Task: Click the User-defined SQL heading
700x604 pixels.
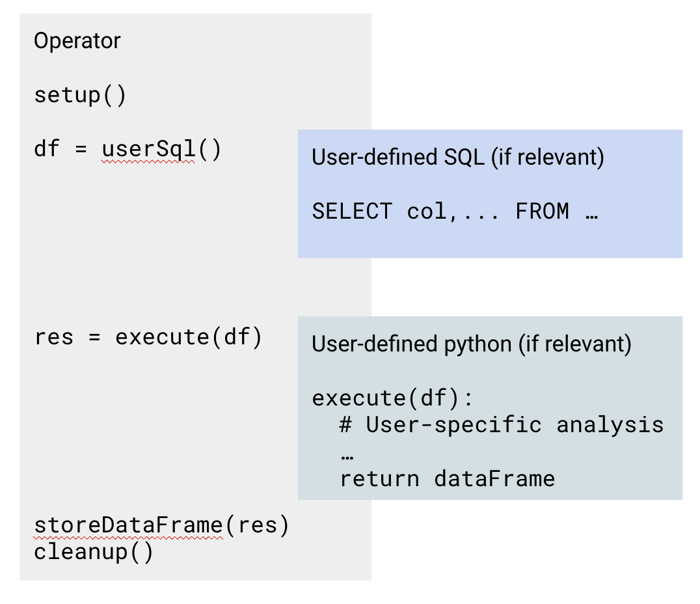Action: pyautogui.click(x=458, y=158)
